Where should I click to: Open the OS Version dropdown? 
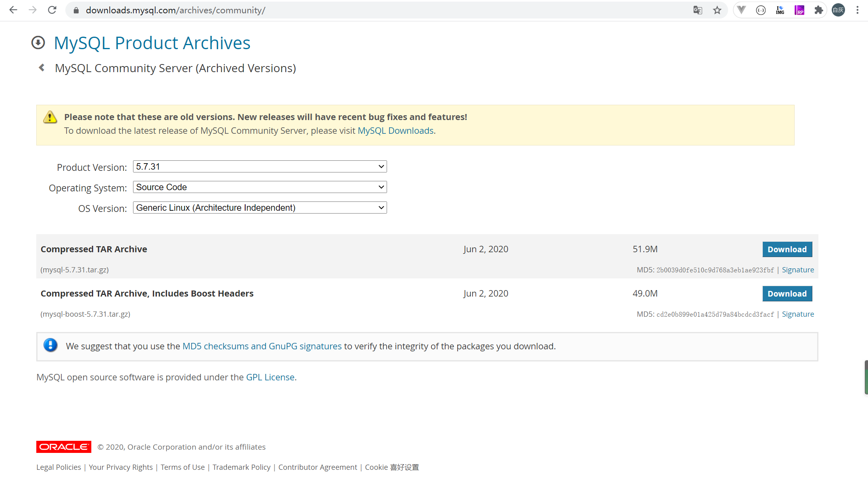pos(260,208)
